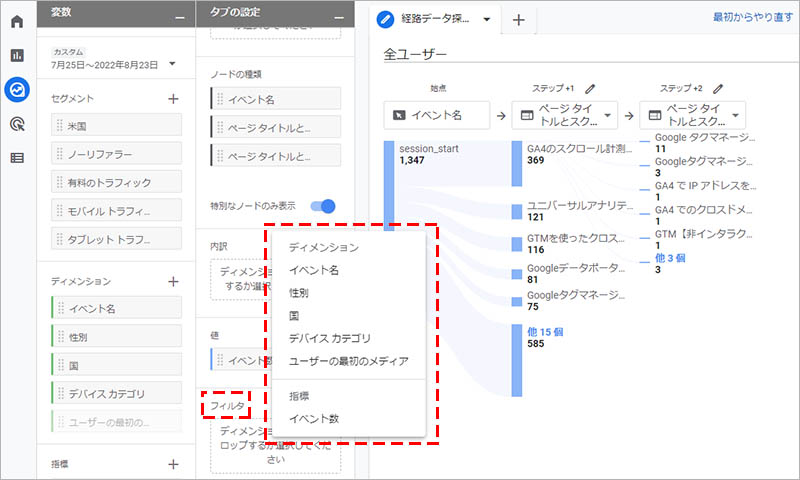
Task: Choose イベント数 in the popup menu
Action: [314, 419]
